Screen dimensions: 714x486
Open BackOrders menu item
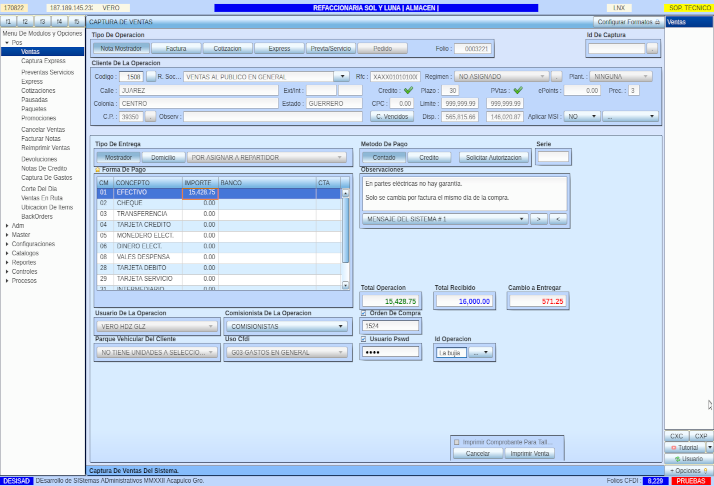37,216
